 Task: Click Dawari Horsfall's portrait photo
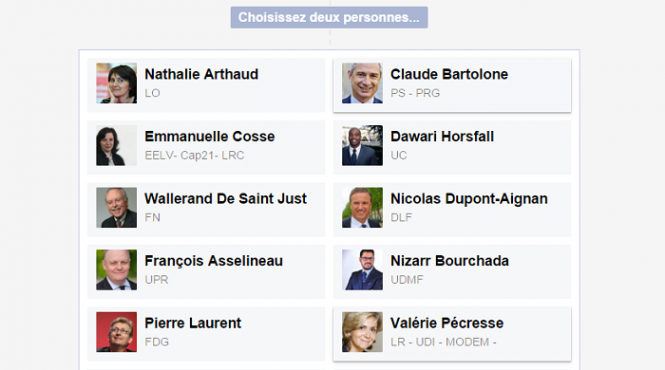coord(362,146)
